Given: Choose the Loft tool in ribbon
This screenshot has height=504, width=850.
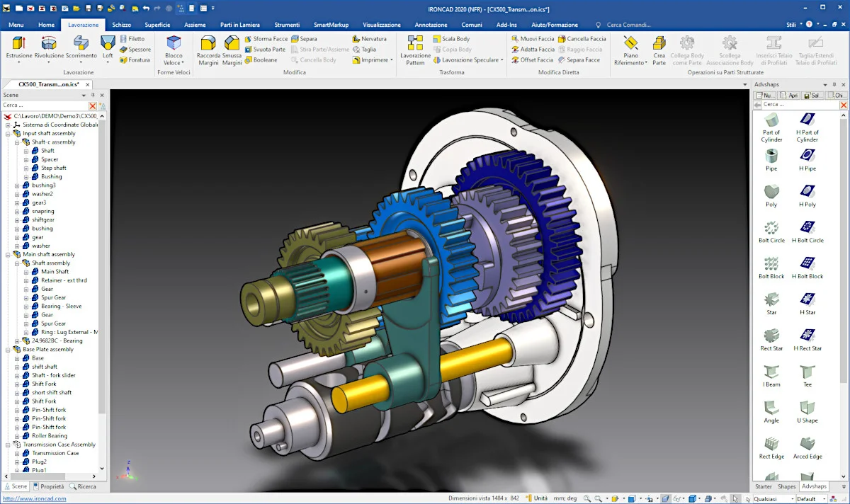Looking at the screenshot, I should click(108, 47).
